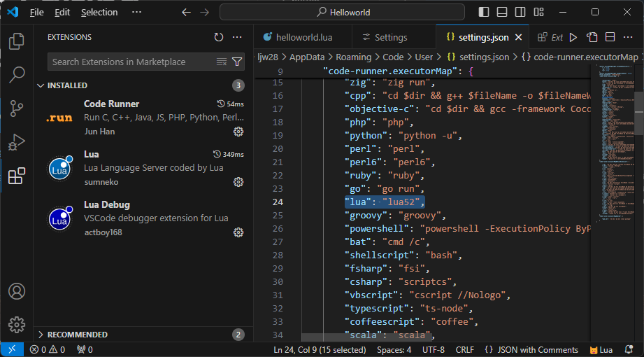The height and width of the screenshot is (357, 644).
Task: Click Ln 24, Col 9 go-to-line indicator
Action: pyautogui.click(x=320, y=350)
